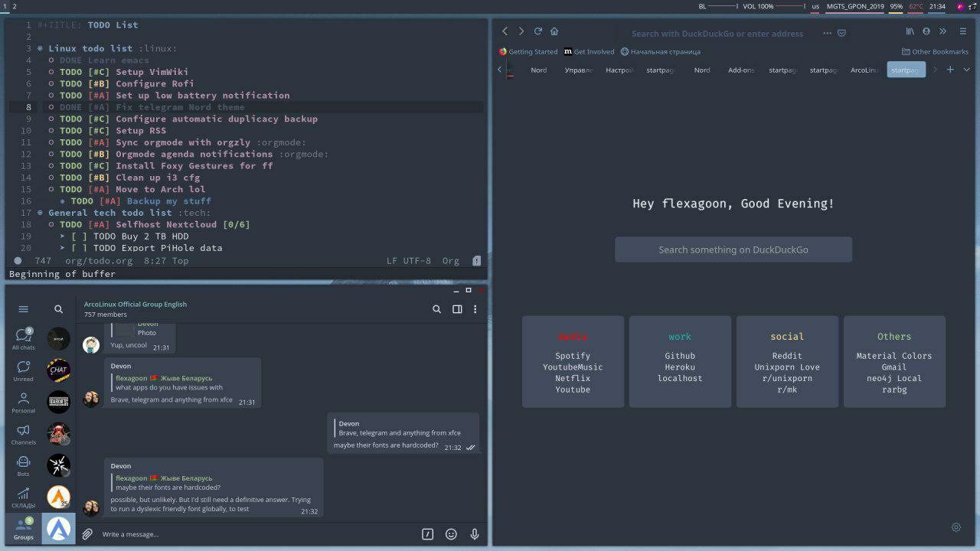The width and height of the screenshot is (980, 551).
Task: Open the Firefox hamburger menu
Action: [964, 31]
